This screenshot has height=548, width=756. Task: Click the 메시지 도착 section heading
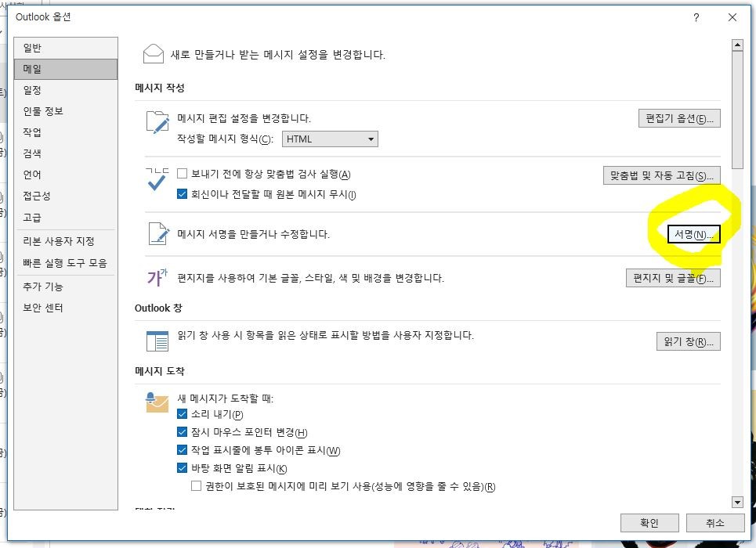[160, 371]
